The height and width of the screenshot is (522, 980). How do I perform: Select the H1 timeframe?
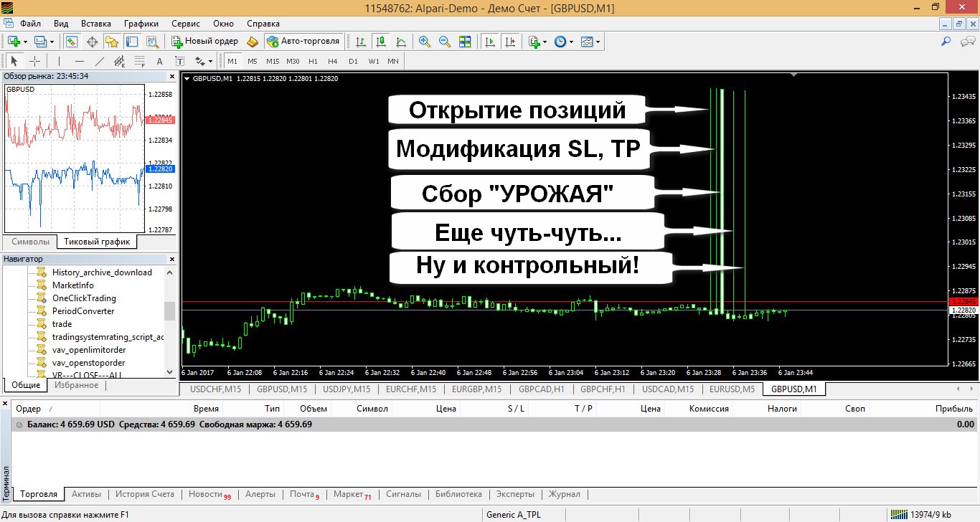[x=313, y=61]
